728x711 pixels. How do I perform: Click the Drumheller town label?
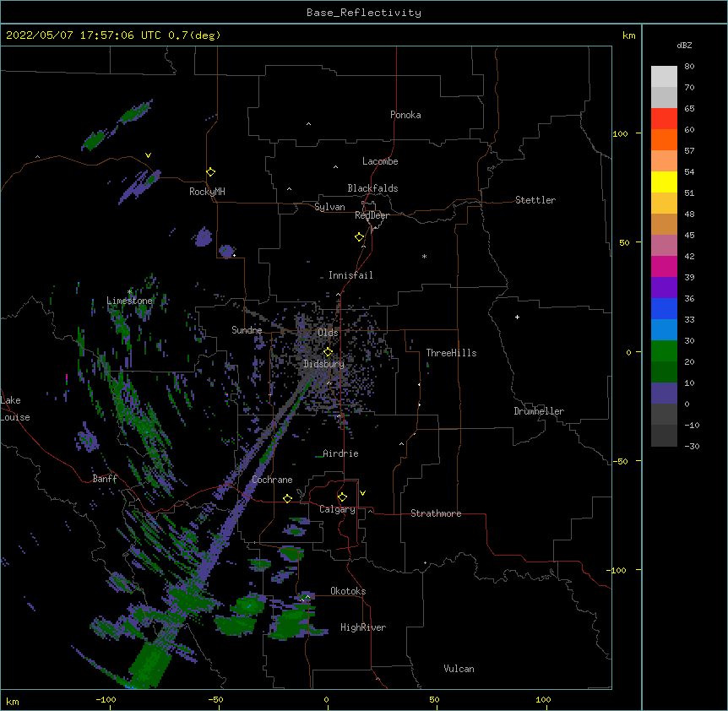[x=539, y=411]
